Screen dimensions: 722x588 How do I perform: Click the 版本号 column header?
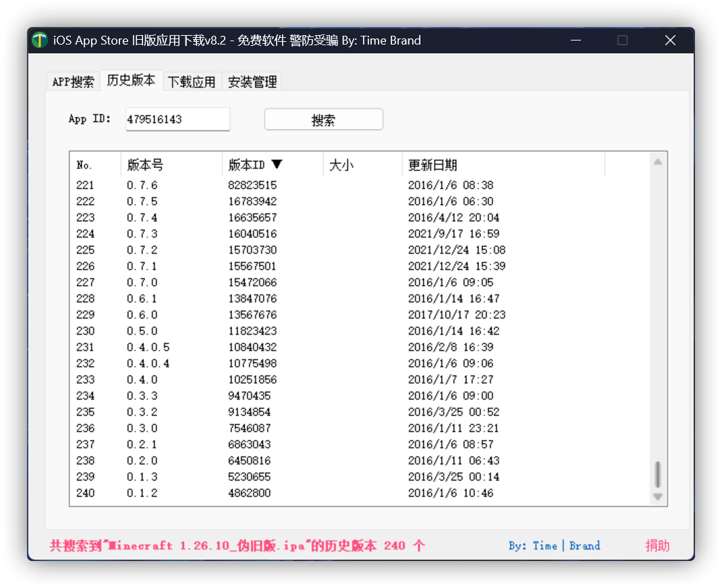pyautogui.click(x=145, y=164)
